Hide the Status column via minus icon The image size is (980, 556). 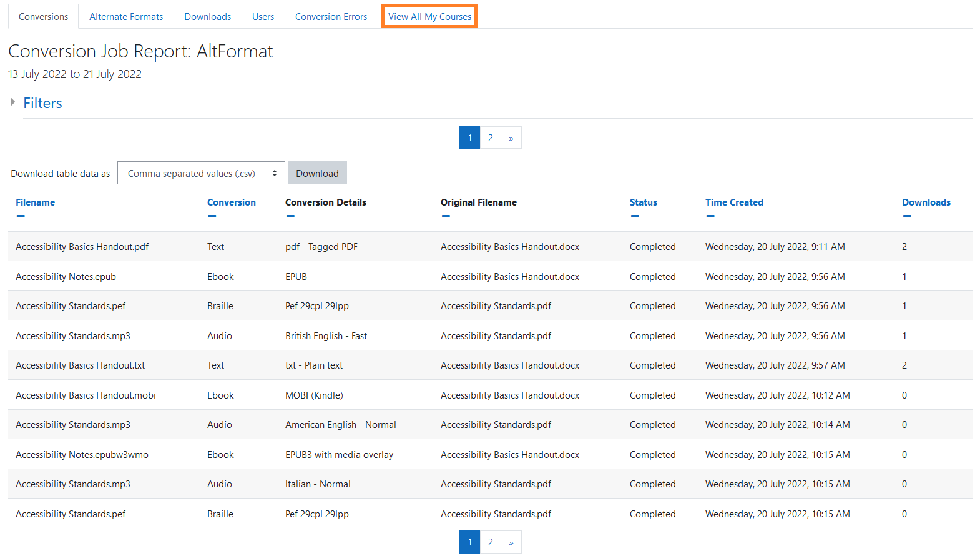635,216
